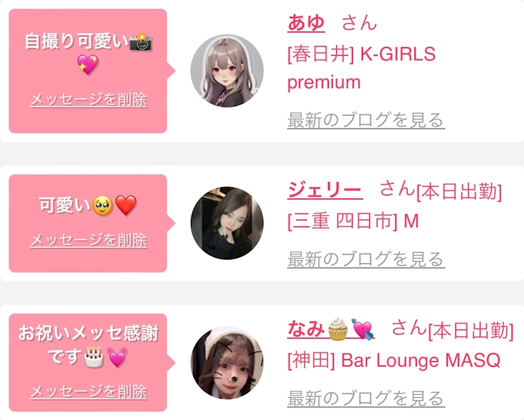Screen dimensions: 524x420
Task: Click the [春日井] K-GIRLS premium shop text
Action: click(362, 68)
